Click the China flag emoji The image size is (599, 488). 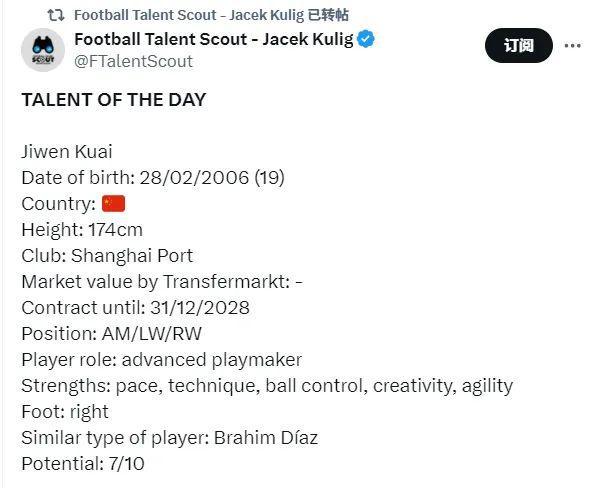click(113, 203)
